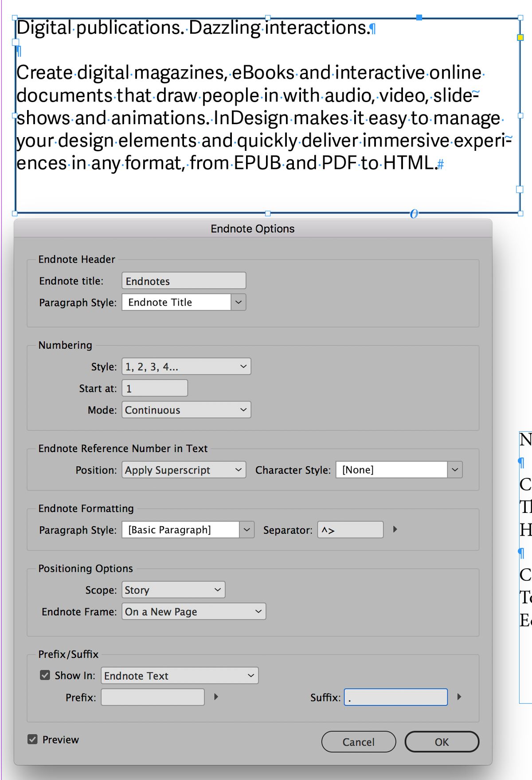The image size is (532, 780).
Task: Open the Show In dropdown set to Endnote Text
Action: pyautogui.click(x=250, y=675)
